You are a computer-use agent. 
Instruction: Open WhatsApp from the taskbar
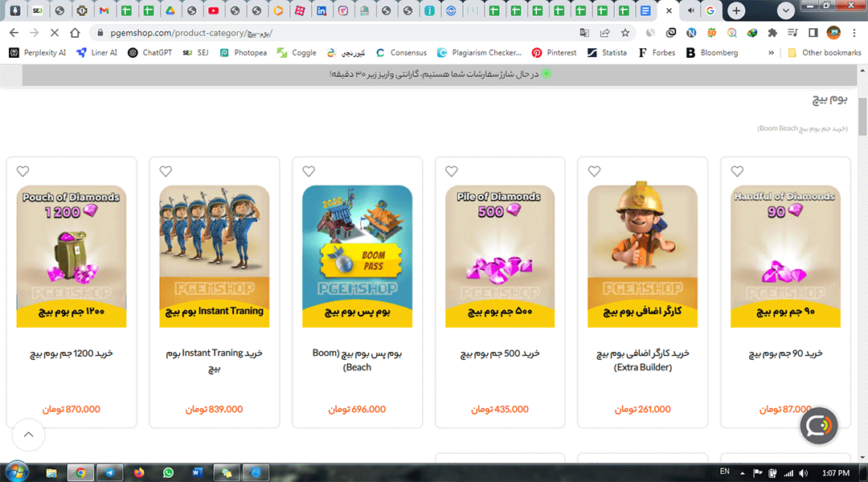coord(168,472)
